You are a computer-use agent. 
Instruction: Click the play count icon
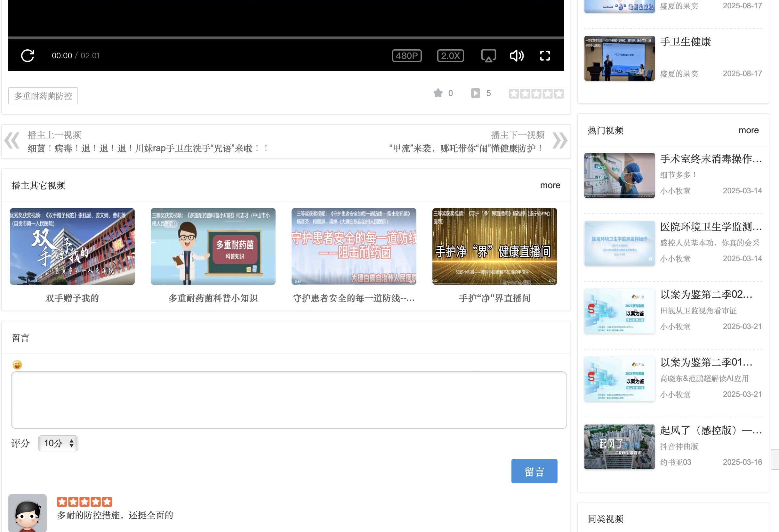[475, 93]
